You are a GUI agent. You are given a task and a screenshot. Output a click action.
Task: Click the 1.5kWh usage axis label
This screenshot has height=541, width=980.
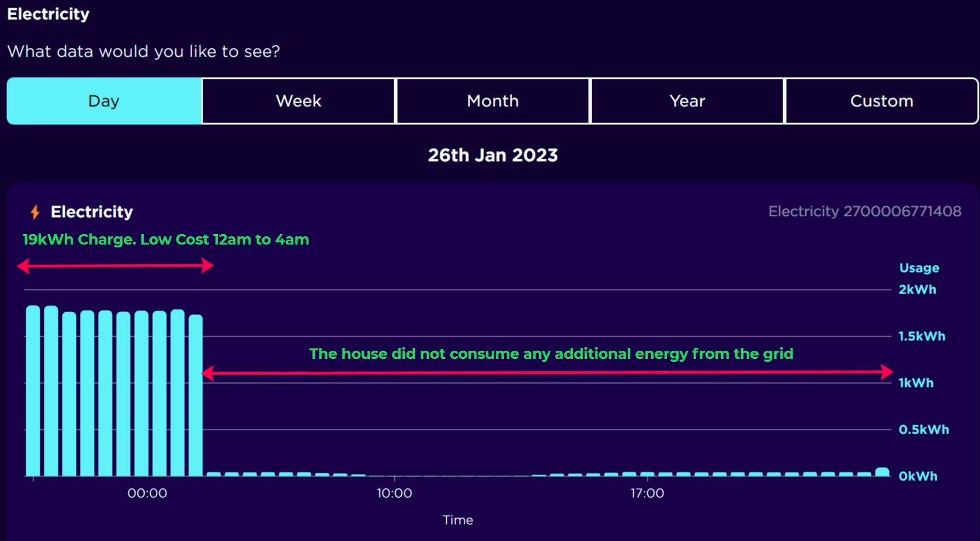coord(922,336)
